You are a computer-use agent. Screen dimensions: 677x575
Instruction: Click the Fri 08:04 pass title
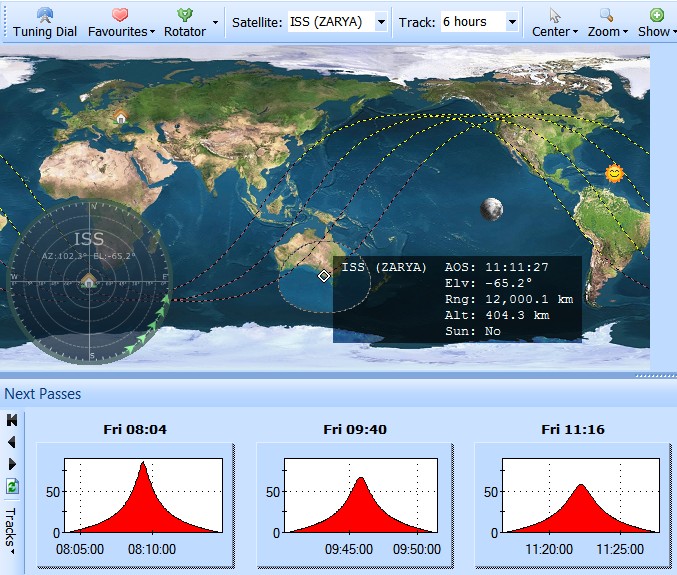point(135,430)
